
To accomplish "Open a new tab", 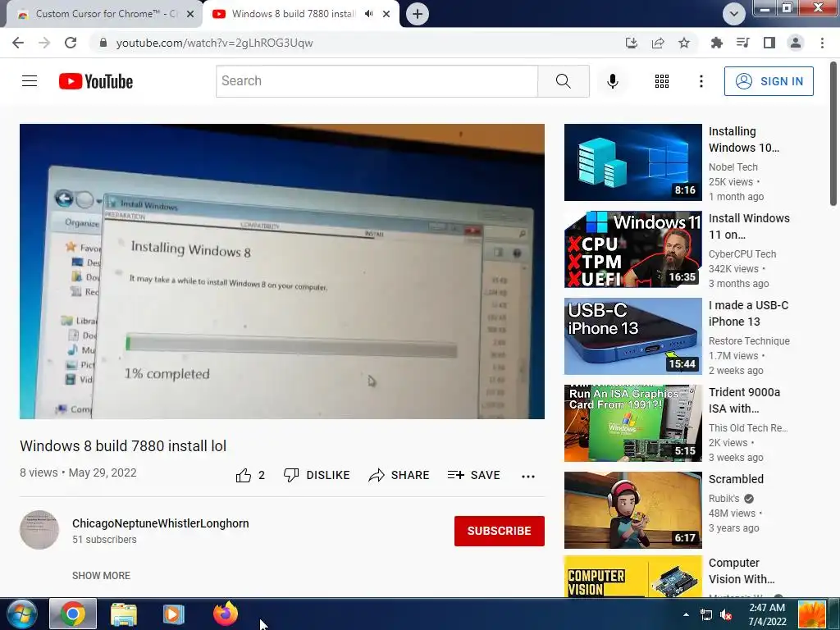I will tap(418, 14).
